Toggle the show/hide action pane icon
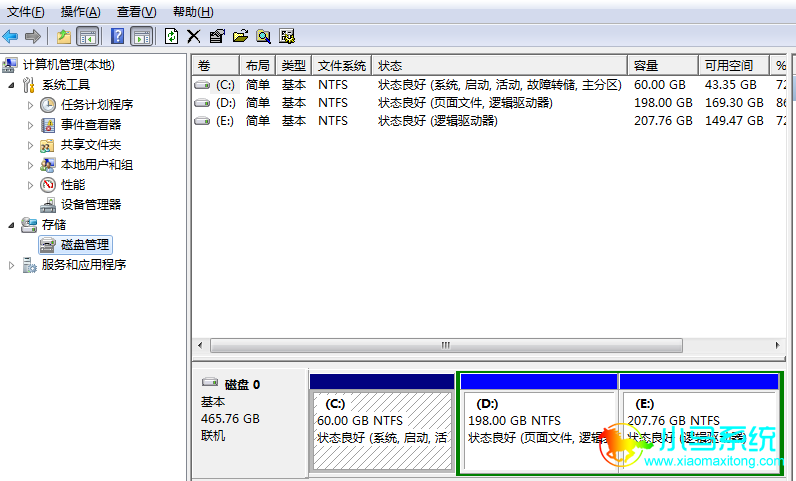The width and height of the screenshot is (796, 481). pyautogui.click(x=142, y=36)
